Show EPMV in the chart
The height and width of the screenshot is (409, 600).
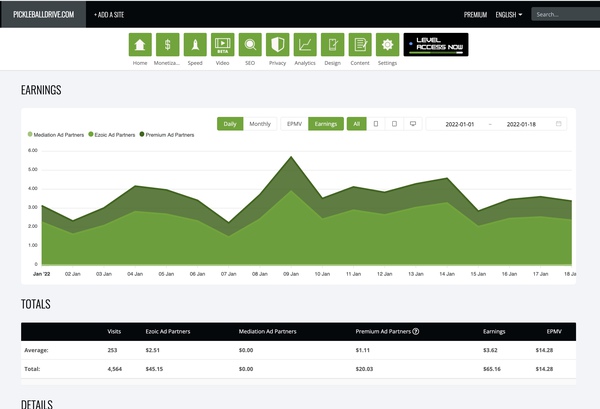294,124
